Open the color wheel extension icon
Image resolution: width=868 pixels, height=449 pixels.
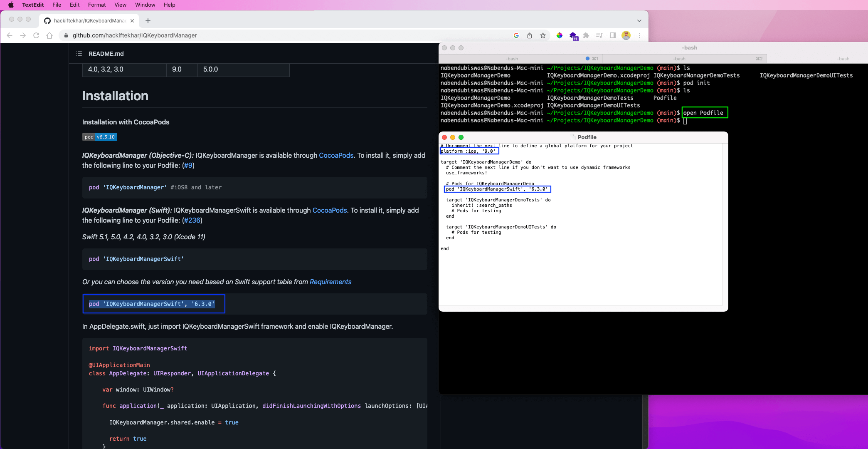[x=560, y=35]
